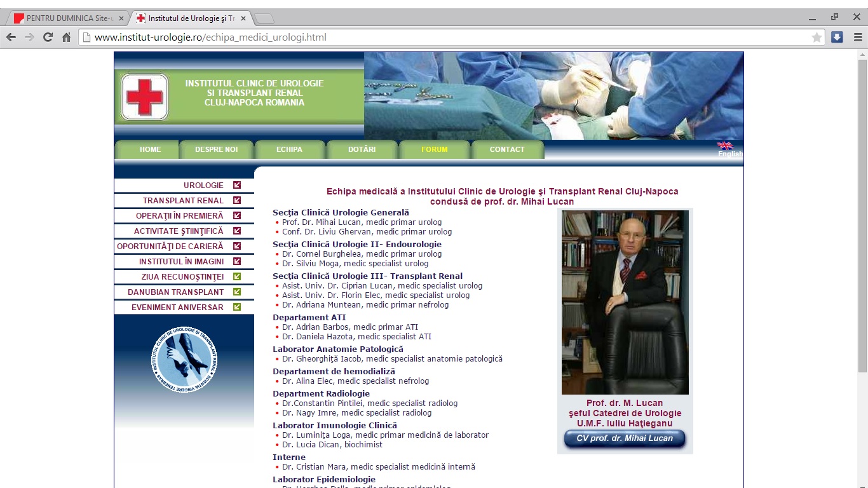Bookmark this page with the star icon
868x488 pixels.
[x=817, y=37]
